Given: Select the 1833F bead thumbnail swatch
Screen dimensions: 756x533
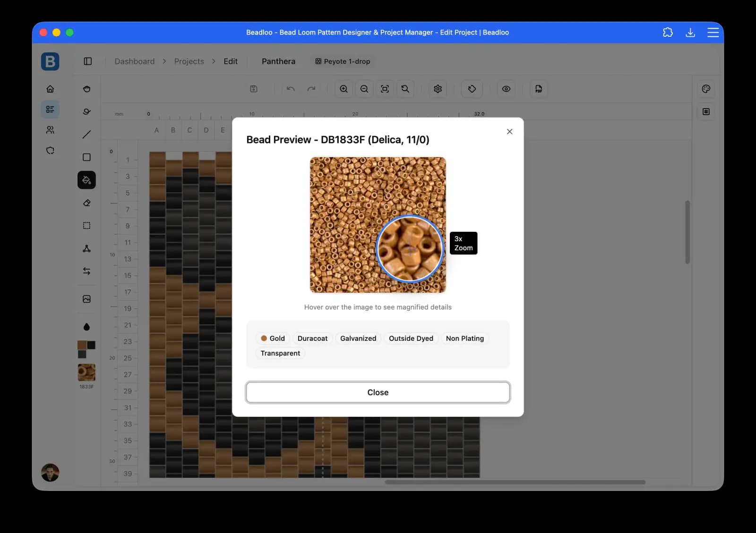Looking at the screenshot, I should (x=86, y=372).
